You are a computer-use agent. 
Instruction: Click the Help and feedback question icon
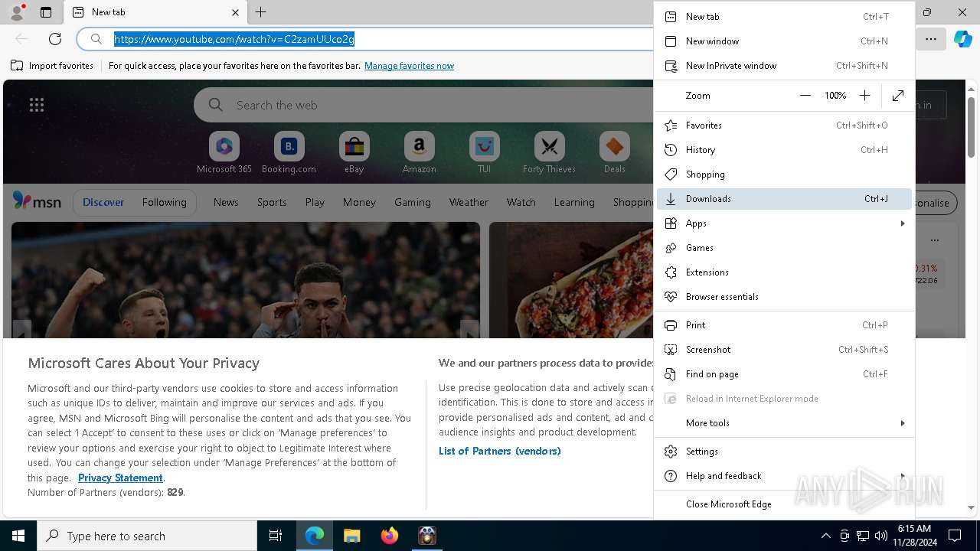671,476
